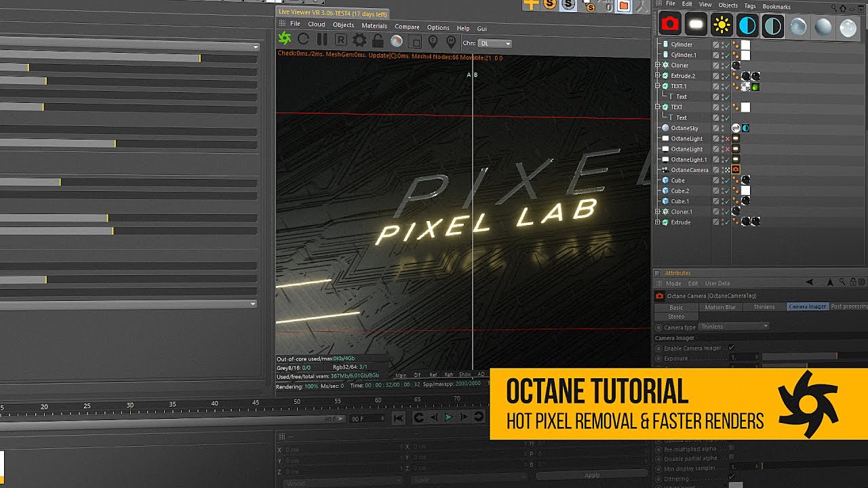Add an Octane camera with the red camera icon

tap(670, 25)
